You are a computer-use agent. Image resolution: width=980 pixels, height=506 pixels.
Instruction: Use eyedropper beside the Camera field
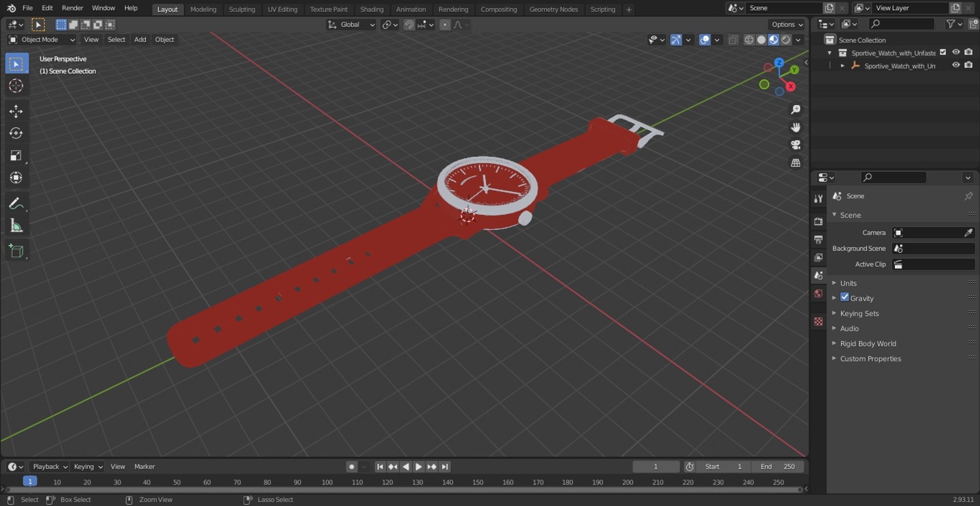(968, 233)
